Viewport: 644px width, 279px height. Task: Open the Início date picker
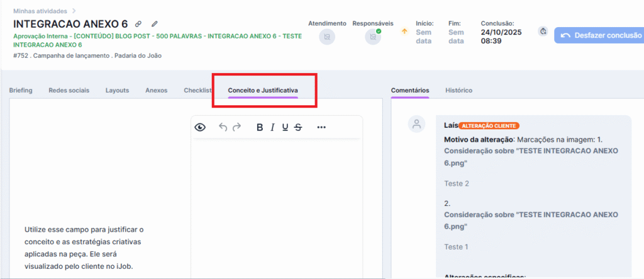tap(424, 36)
